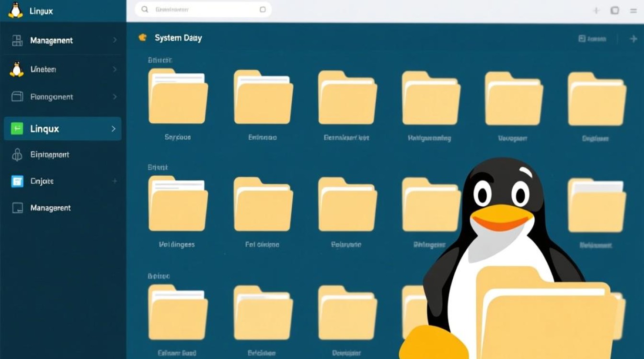Image resolution: width=644 pixels, height=359 pixels.
Task: Open the folder-shaped Flonngonent sidebar icon
Action: (x=17, y=97)
